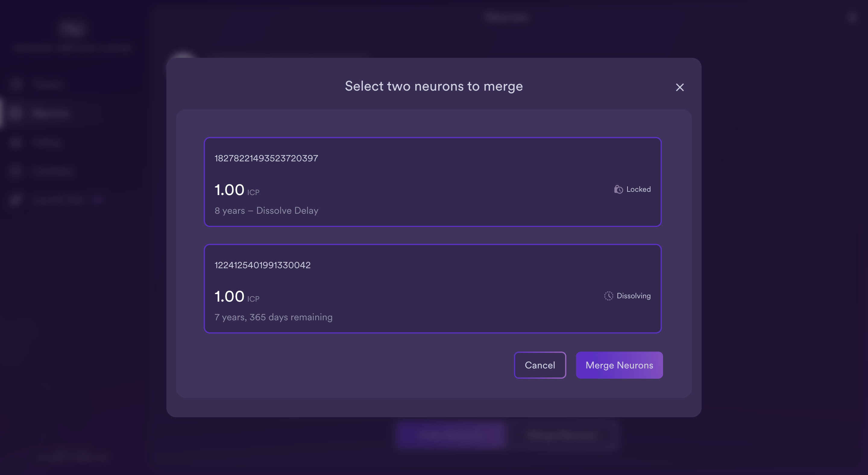Click the Locked status label
This screenshot has width=868, height=475.
pyautogui.click(x=639, y=189)
